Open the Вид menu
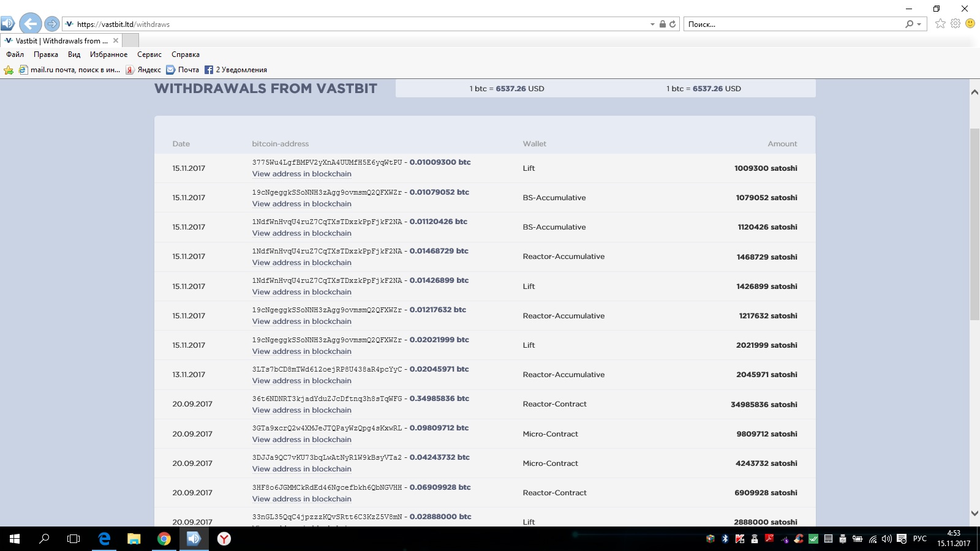Viewport: 980px width, 551px height. [74, 54]
